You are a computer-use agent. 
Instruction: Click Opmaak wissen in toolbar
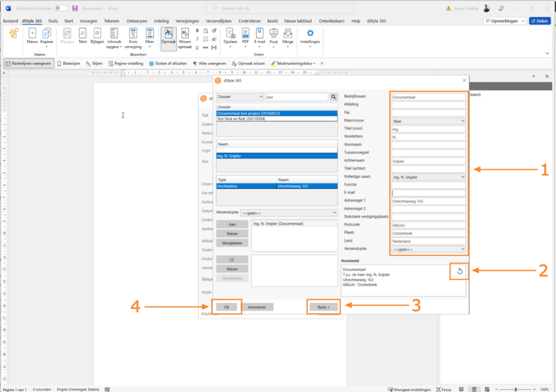248,64
